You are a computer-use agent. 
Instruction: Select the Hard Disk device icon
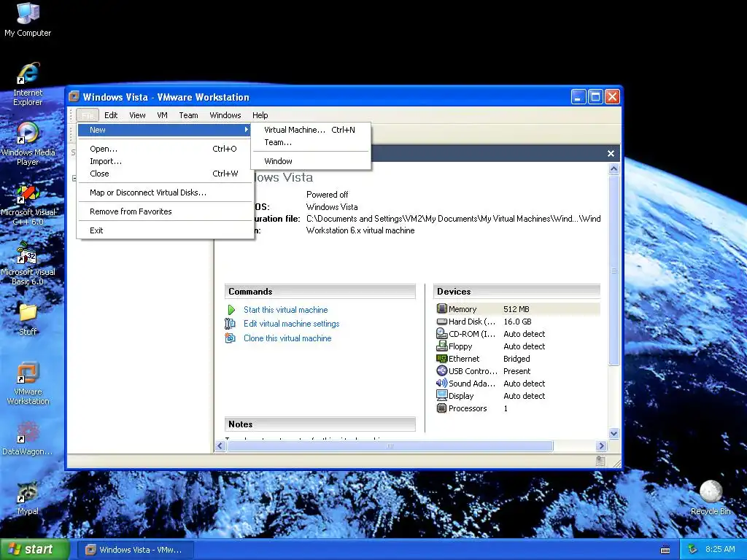(441, 322)
